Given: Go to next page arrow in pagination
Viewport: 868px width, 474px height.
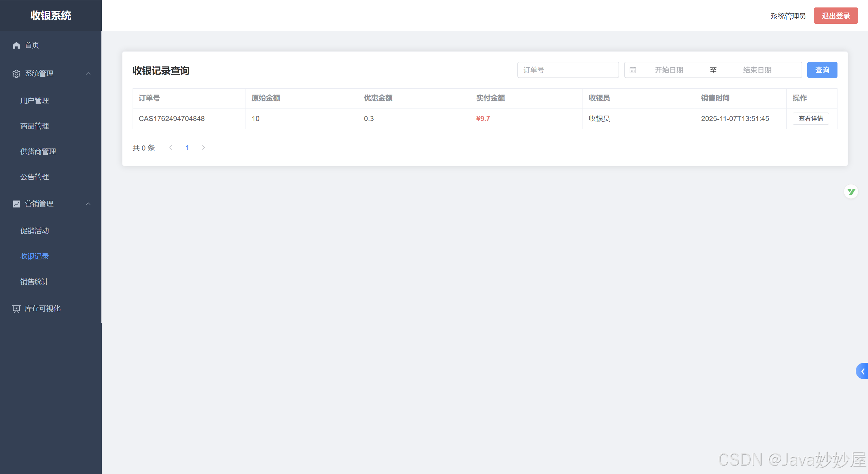Looking at the screenshot, I should pyautogui.click(x=203, y=147).
